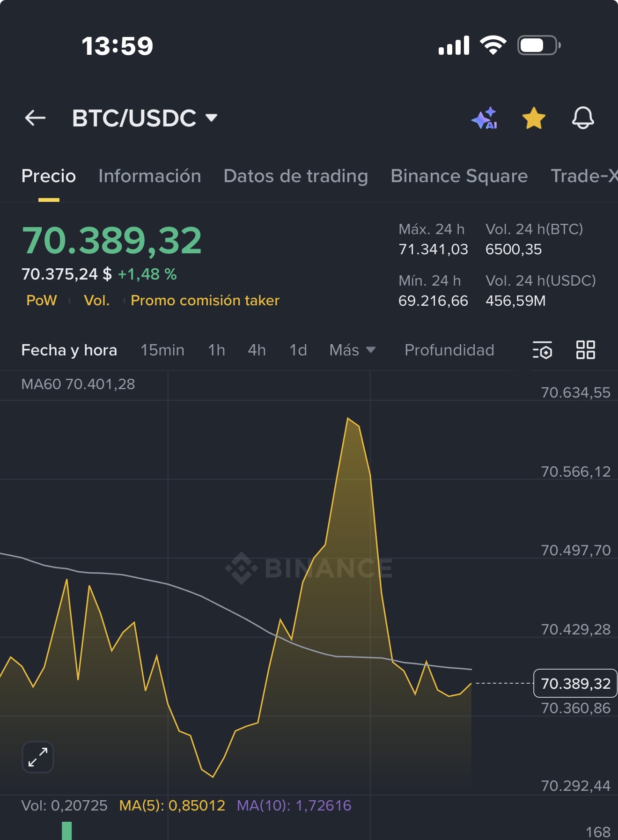Viewport: 618px width, 840px height.
Task: Open the four-square chart layout icon
Action: tap(585, 350)
